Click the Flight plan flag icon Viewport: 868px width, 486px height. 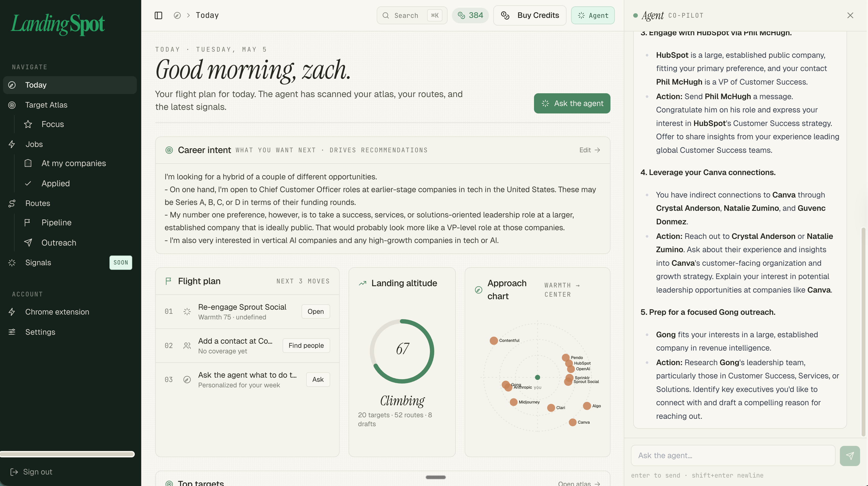click(x=168, y=281)
